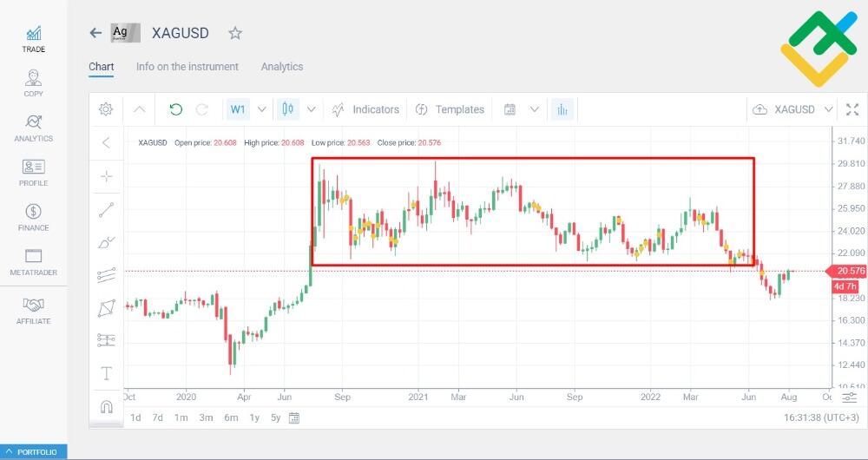The height and width of the screenshot is (460, 868).
Task: Go back using the left arrow
Action: point(95,33)
